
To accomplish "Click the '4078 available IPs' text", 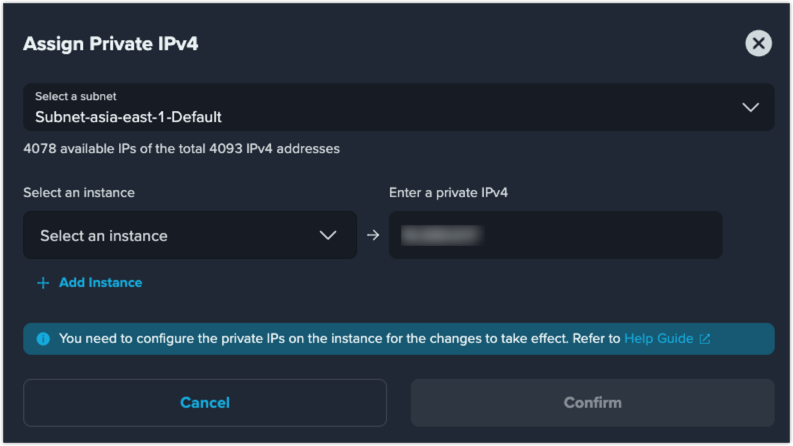I will [x=181, y=149].
